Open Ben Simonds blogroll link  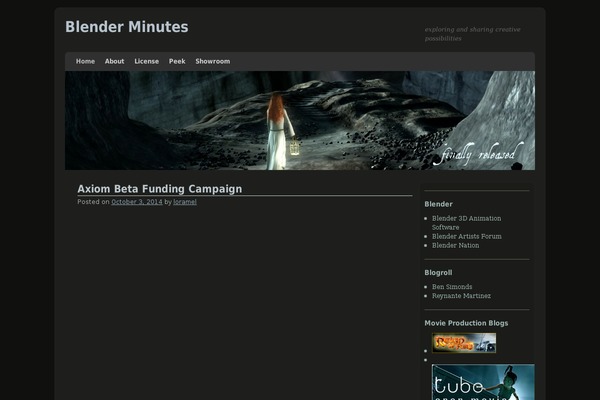click(x=452, y=287)
